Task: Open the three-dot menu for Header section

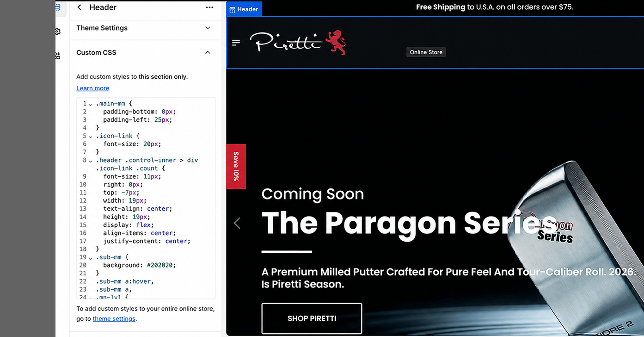Action: pos(209,7)
